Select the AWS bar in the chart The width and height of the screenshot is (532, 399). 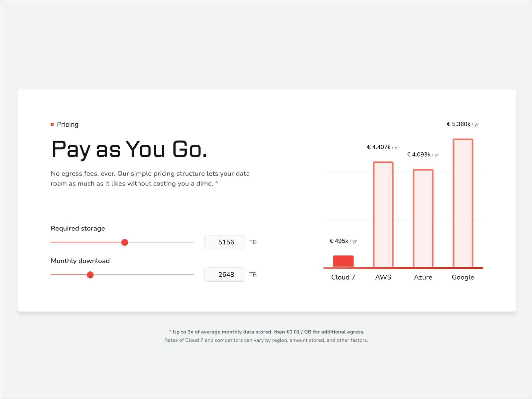click(x=383, y=214)
